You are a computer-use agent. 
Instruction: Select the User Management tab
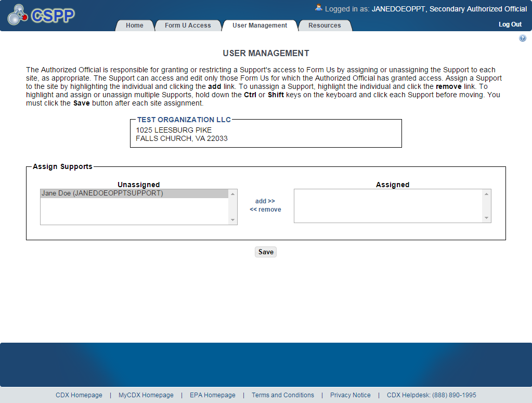coord(259,25)
